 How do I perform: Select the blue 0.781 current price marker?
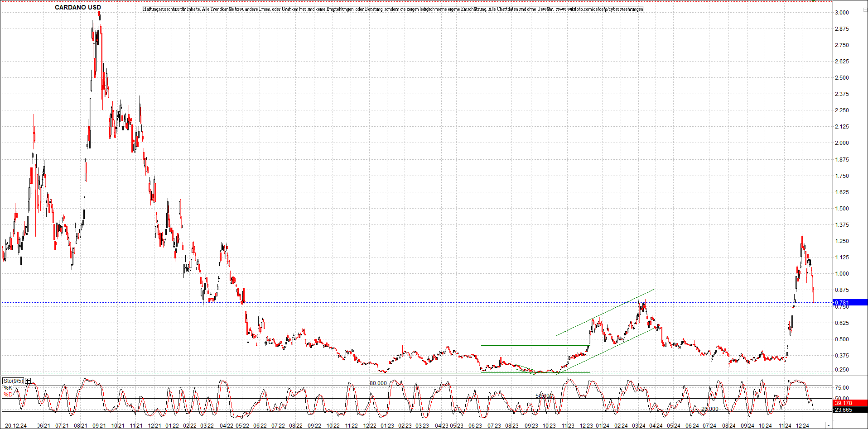(850, 302)
